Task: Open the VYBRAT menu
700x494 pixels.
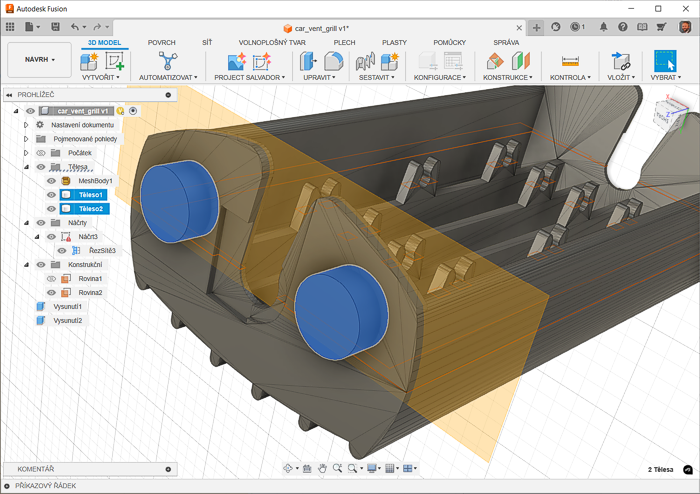Action: coord(666,77)
